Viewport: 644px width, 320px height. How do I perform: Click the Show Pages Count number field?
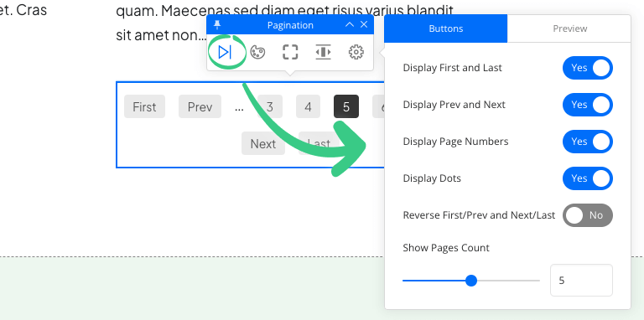pyautogui.click(x=581, y=280)
